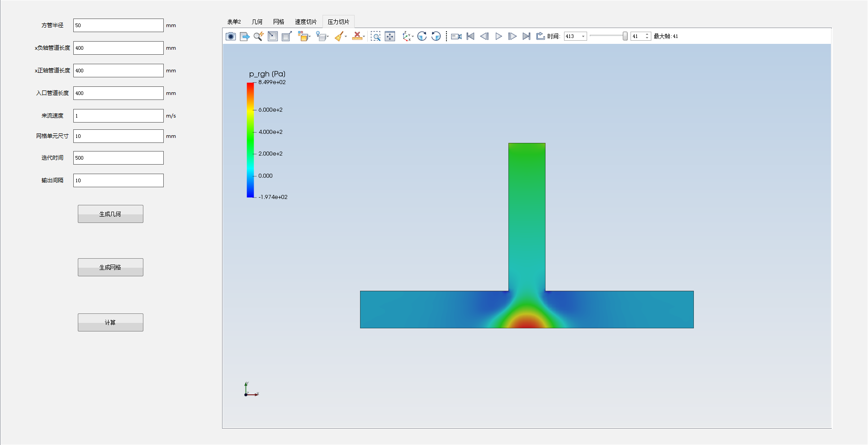Click the box with outward arrow icon
The image size is (868, 445).
pyautogui.click(x=287, y=36)
